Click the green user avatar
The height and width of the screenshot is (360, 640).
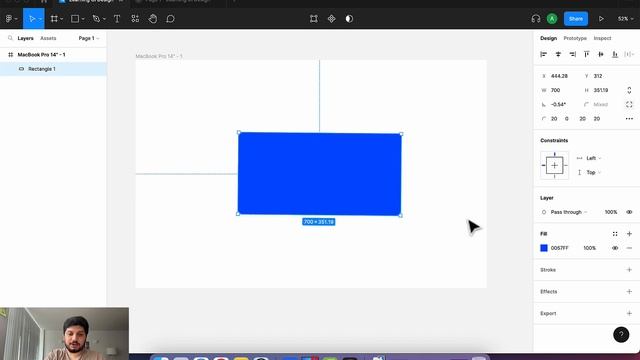click(552, 19)
